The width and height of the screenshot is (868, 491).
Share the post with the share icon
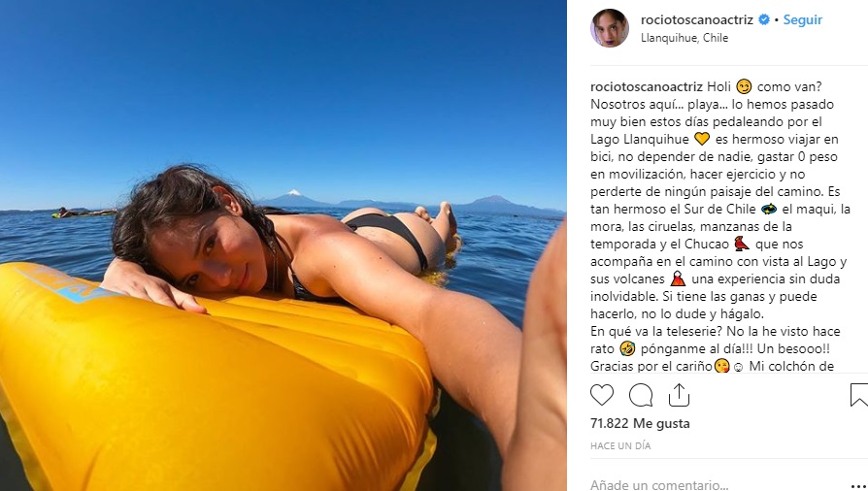click(x=679, y=395)
